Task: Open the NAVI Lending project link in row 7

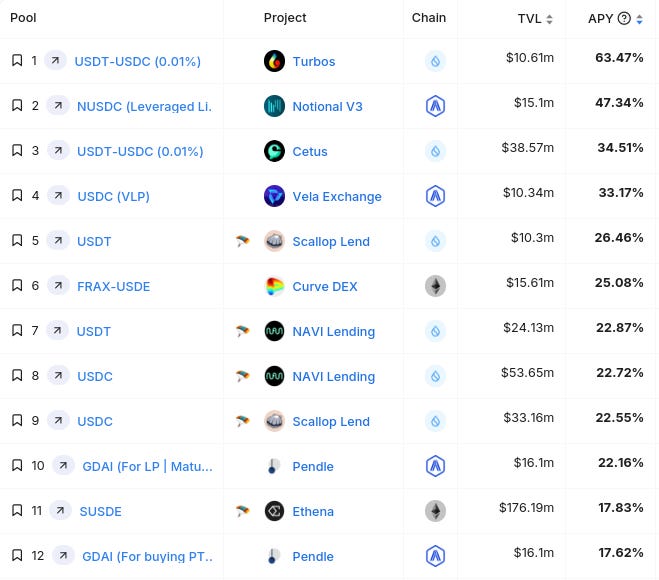Action: (334, 332)
